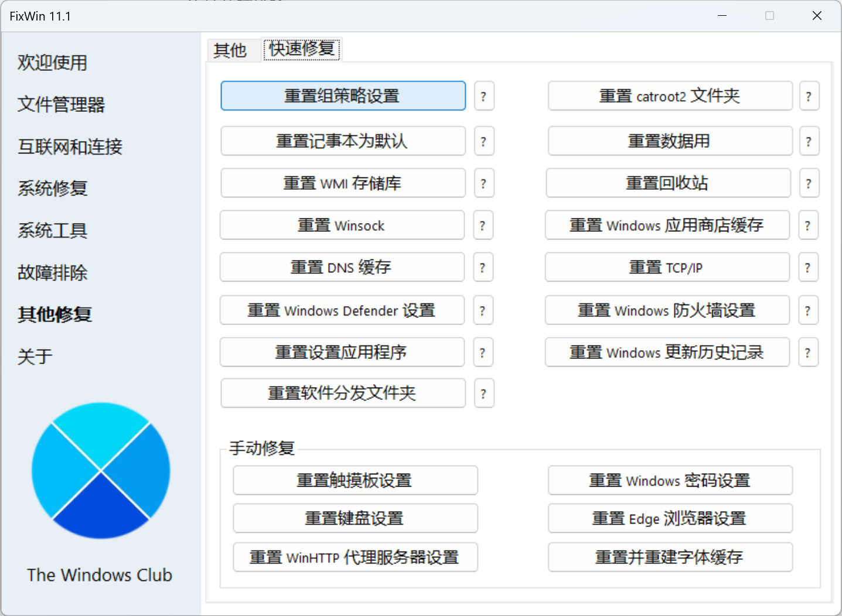Navigate to 互联网和连接 section

click(69, 147)
